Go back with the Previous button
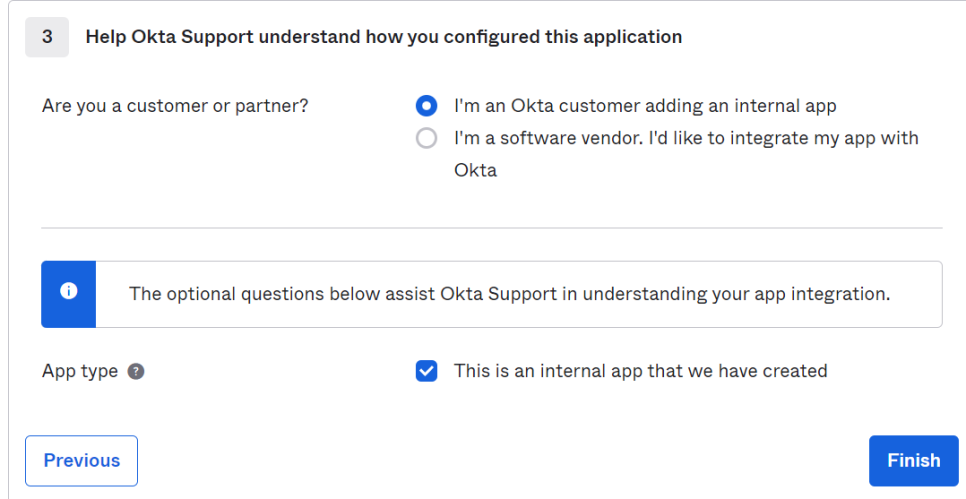The height and width of the screenshot is (499, 966). (81, 460)
